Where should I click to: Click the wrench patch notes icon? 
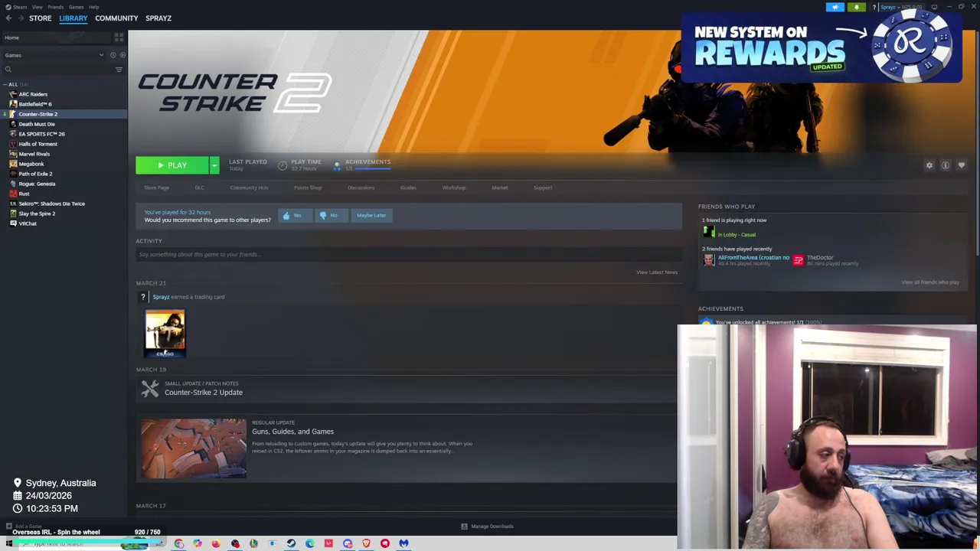click(150, 389)
